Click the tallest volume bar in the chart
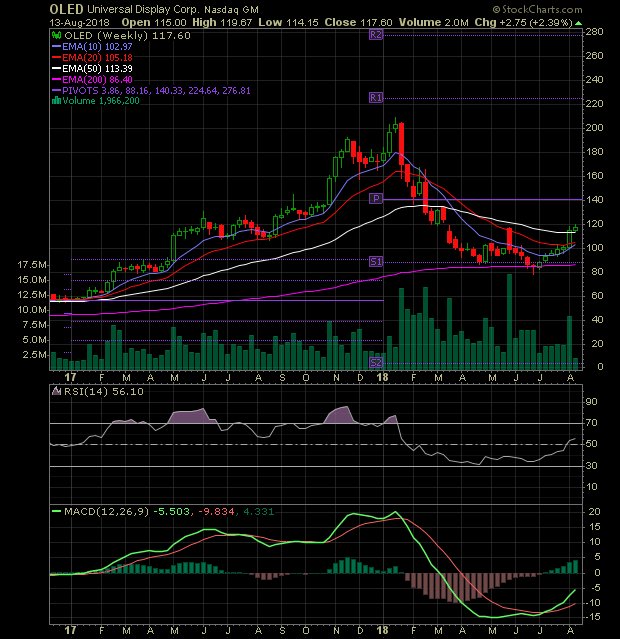 tap(509, 322)
